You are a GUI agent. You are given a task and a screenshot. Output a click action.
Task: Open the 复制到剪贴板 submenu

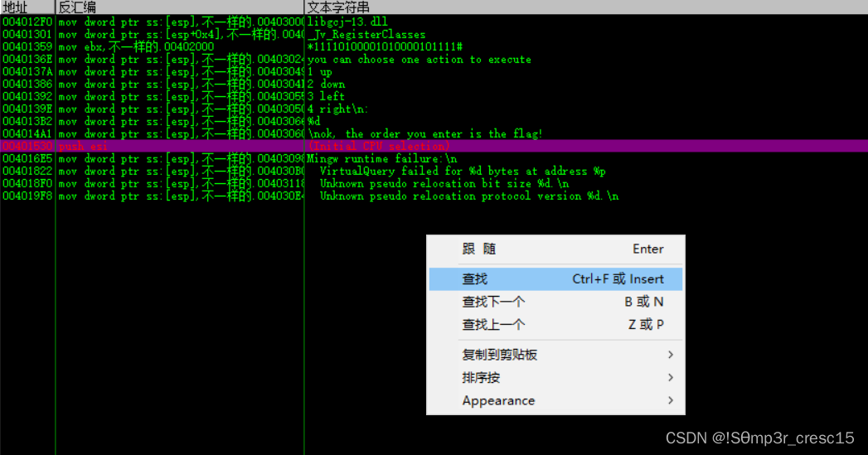pos(555,355)
